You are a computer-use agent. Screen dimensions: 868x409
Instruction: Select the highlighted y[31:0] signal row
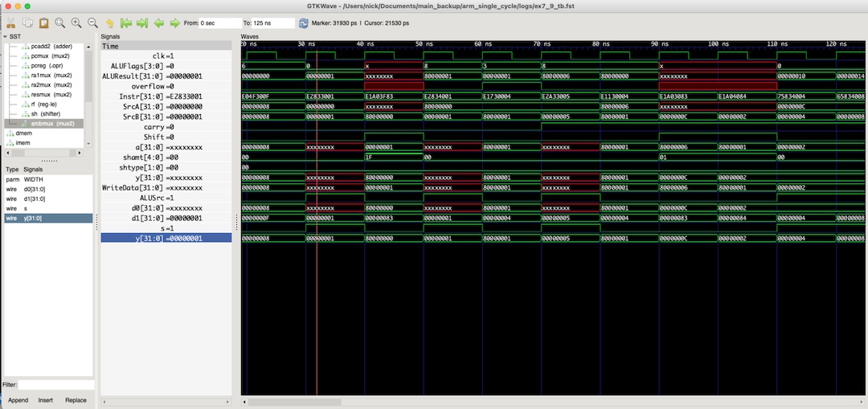tap(166, 239)
